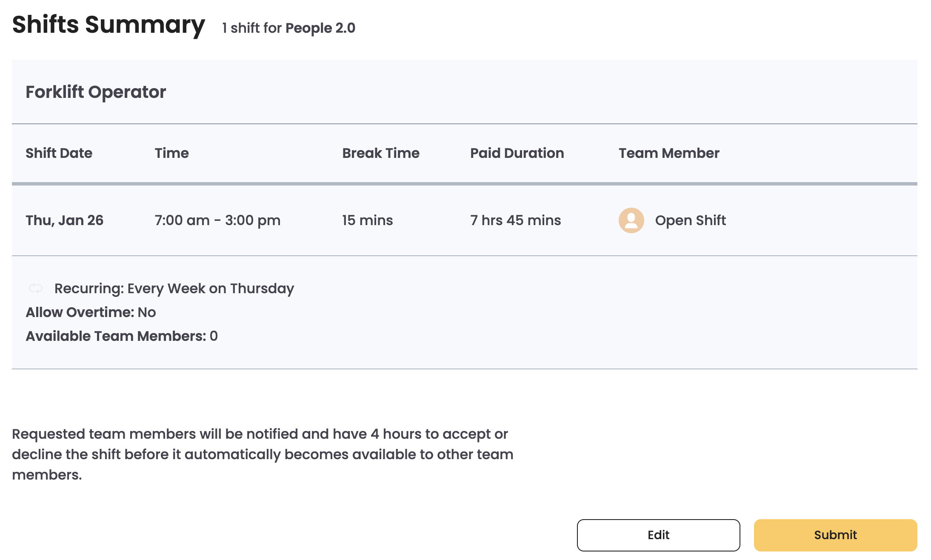Click the Allow Overtime: No line
This screenshot has height=560, width=931.
pos(91,312)
